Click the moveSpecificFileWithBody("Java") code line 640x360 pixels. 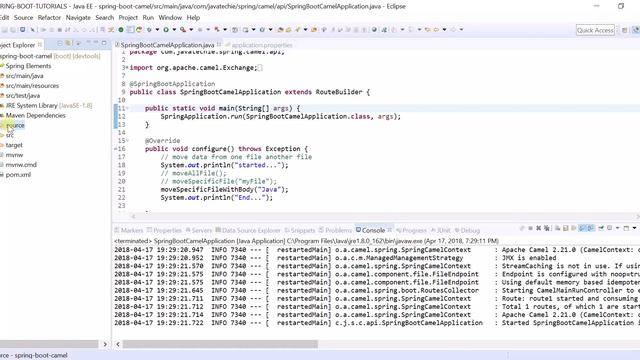tap(224, 189)
